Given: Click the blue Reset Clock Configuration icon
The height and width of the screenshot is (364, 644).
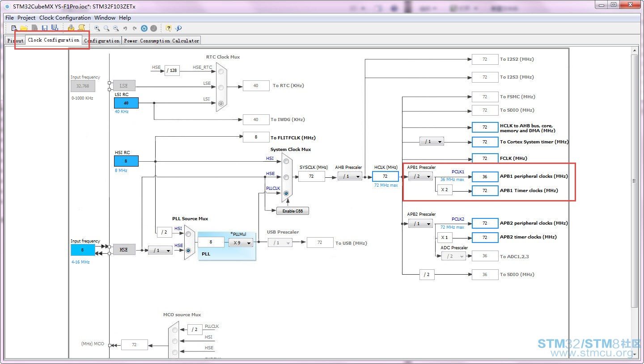Looking at the screenshot, I should [144, 28].
